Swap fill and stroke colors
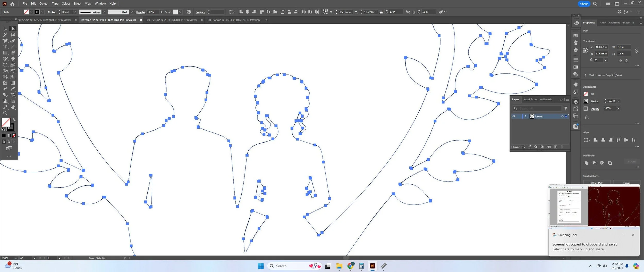644x272 pixels. pos(14,120)
